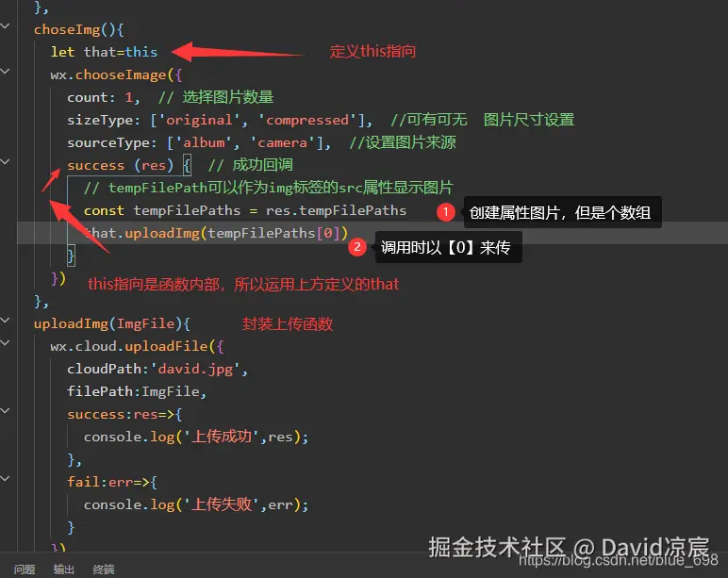
Task: Collapse the success:res=> arrow function fold
Action: pos(5,410)
